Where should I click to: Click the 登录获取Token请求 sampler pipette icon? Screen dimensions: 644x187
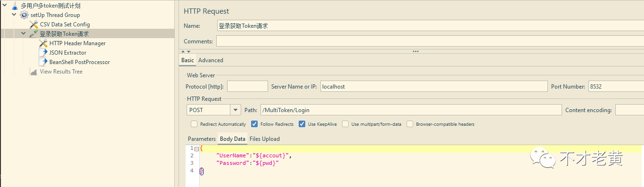[x=33, y=34]
